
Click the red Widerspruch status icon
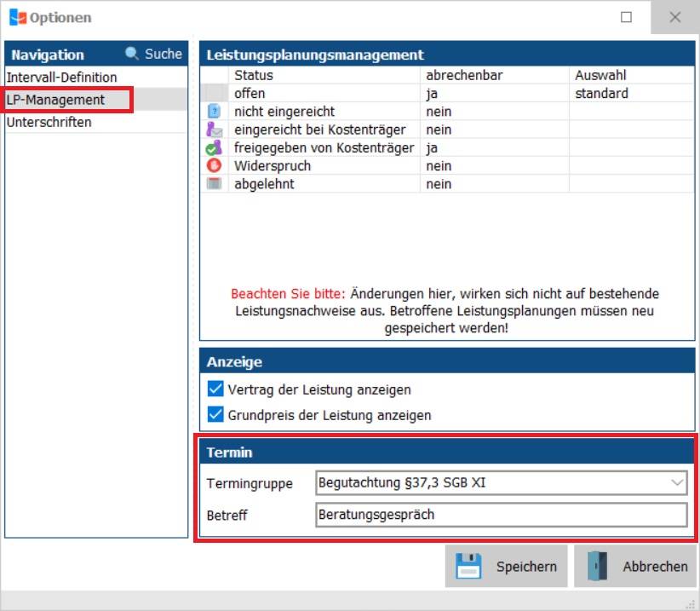click(x=214, y=165)
